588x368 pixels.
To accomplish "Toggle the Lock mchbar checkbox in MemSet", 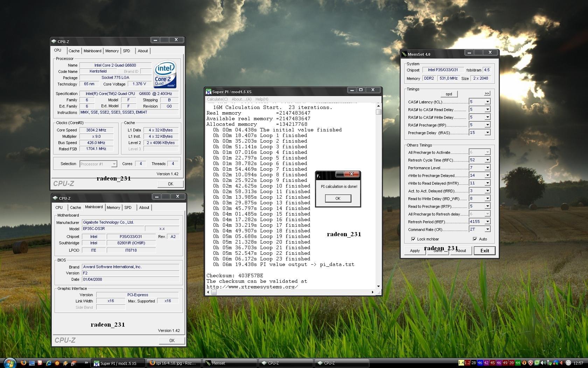I will [414, 239].
